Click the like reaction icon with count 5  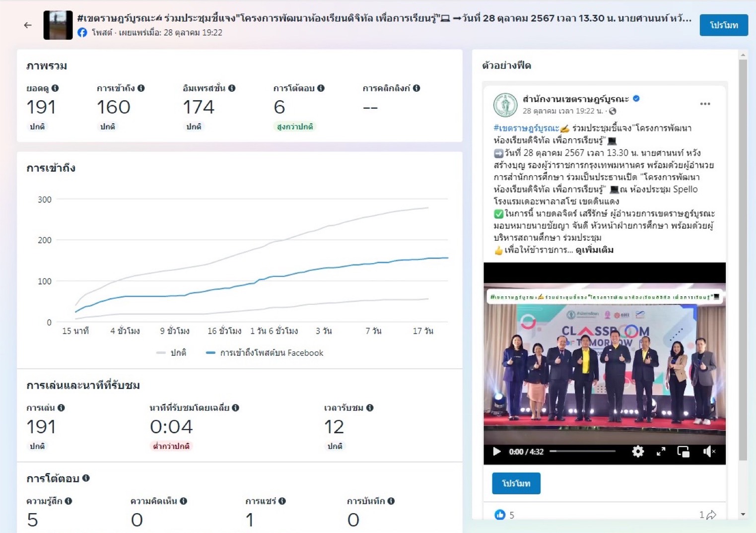point(500,515)
